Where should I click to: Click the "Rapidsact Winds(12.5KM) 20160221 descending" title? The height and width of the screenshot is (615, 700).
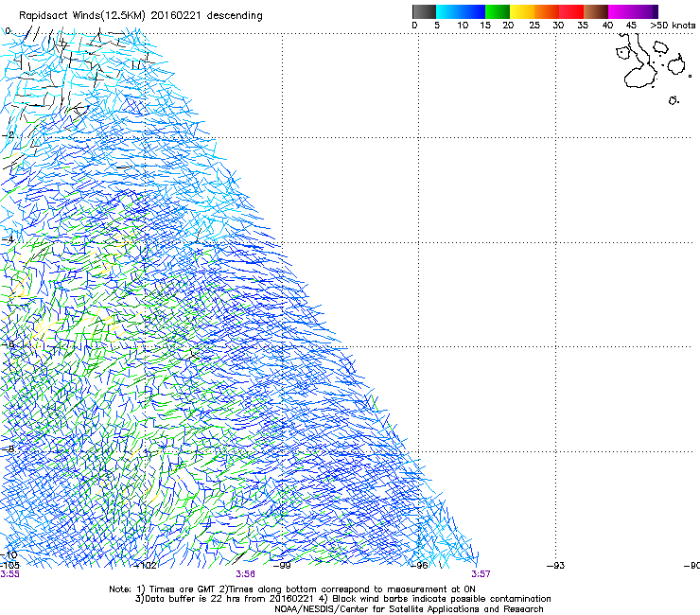point(141,16)
